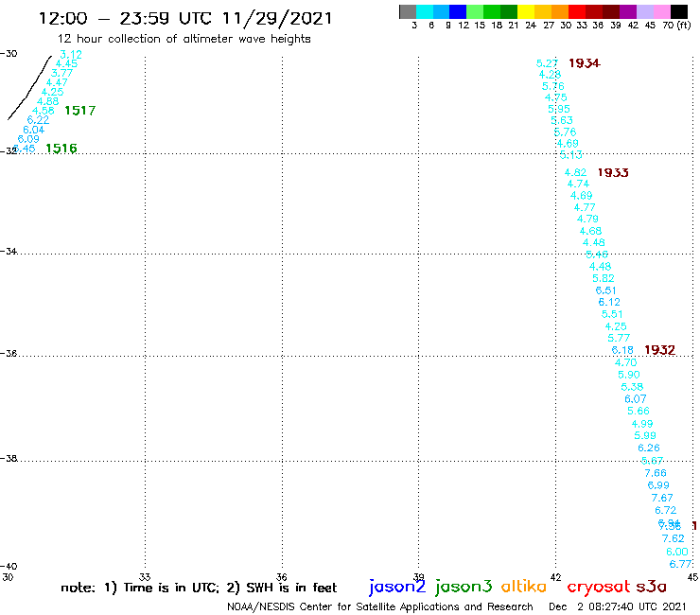
Task: Click wave height value 6.72
Action: point(665,510)
